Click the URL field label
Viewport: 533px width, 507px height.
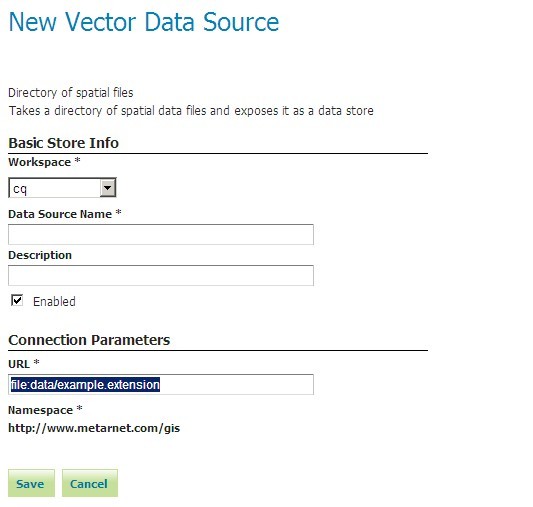point(19,364)
